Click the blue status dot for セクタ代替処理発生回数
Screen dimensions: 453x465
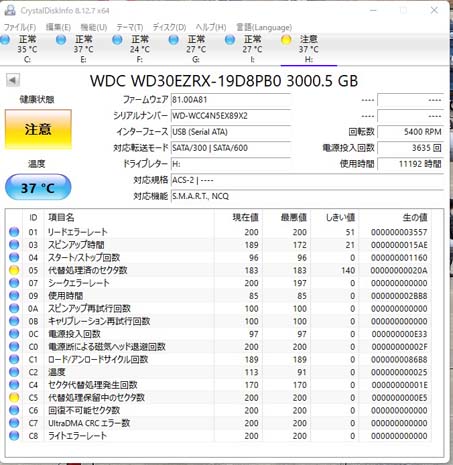click(14, 385)
